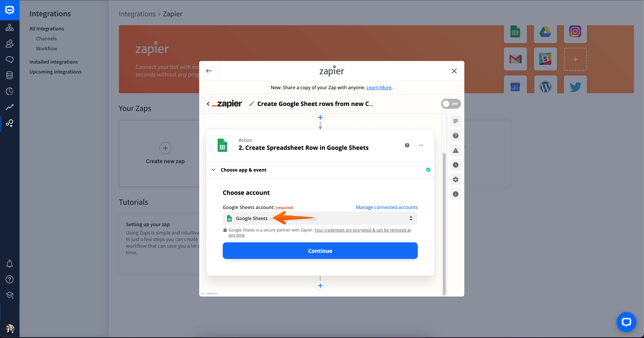This screenshot has width=644, height=338.
Task: Open the clock history icon in sidebar
Action: click(10, 91)
